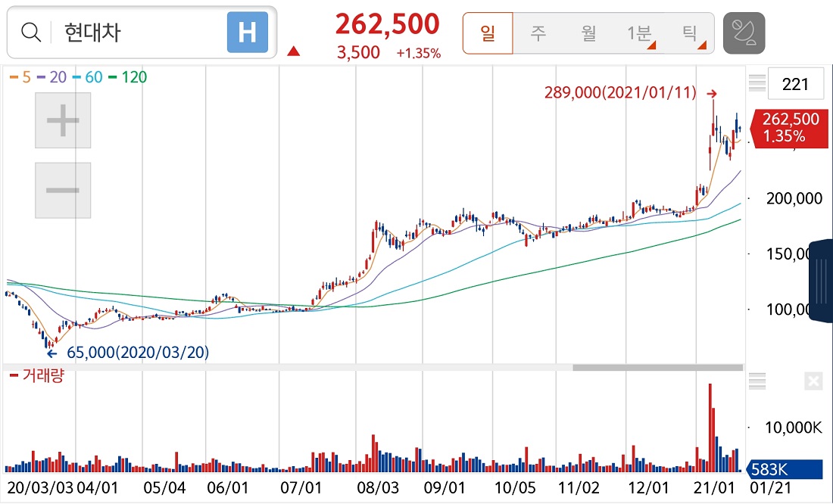The image size is (833, 504).
Task: Open the 틱 tick interval dropdown
Action: pos(690,33)
